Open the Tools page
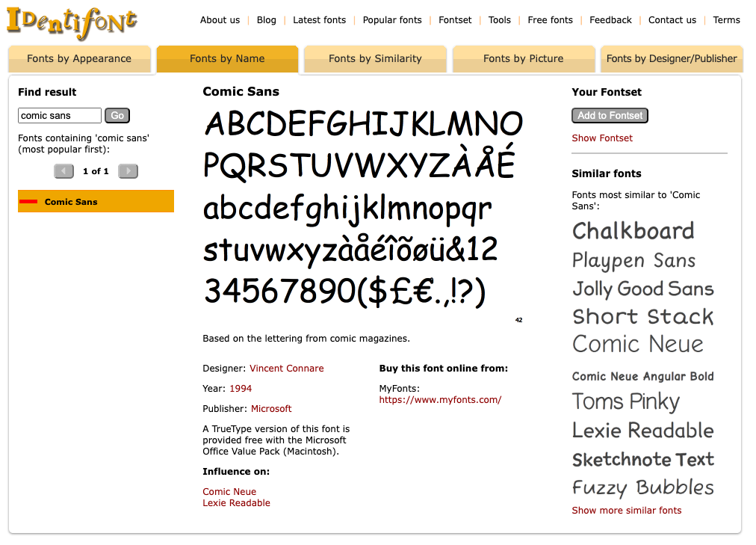This screenshot has width=756, height=545. tap(500, 19)
